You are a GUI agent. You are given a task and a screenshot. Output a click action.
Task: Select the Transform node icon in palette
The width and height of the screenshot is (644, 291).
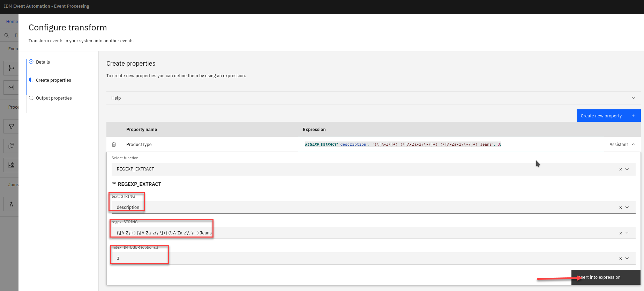(x=11, y=146)
